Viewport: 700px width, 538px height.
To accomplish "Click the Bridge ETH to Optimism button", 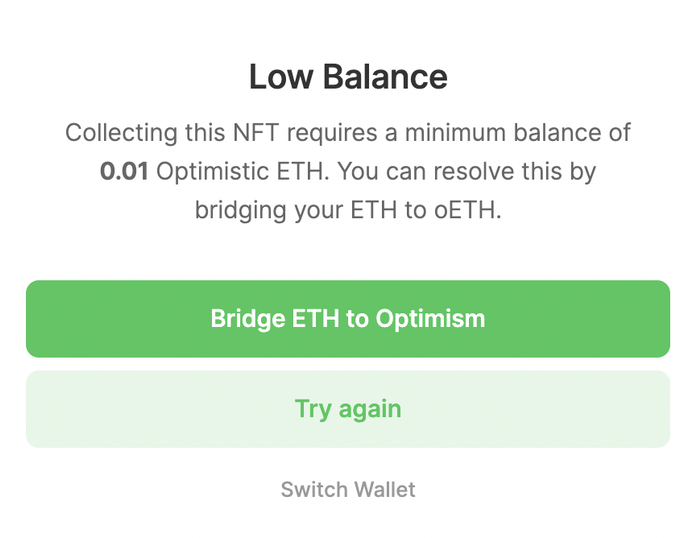I will tap(347, 319).
